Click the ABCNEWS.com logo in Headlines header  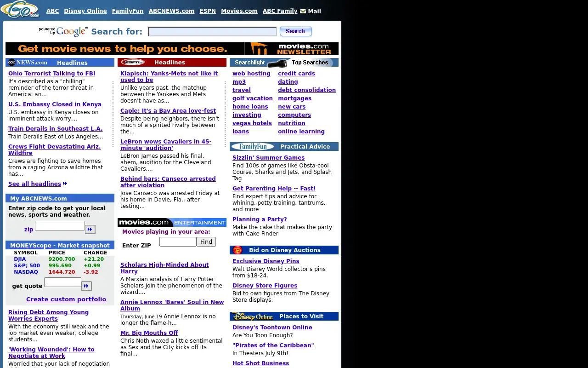pyautogui.click(x=28, y=63)
